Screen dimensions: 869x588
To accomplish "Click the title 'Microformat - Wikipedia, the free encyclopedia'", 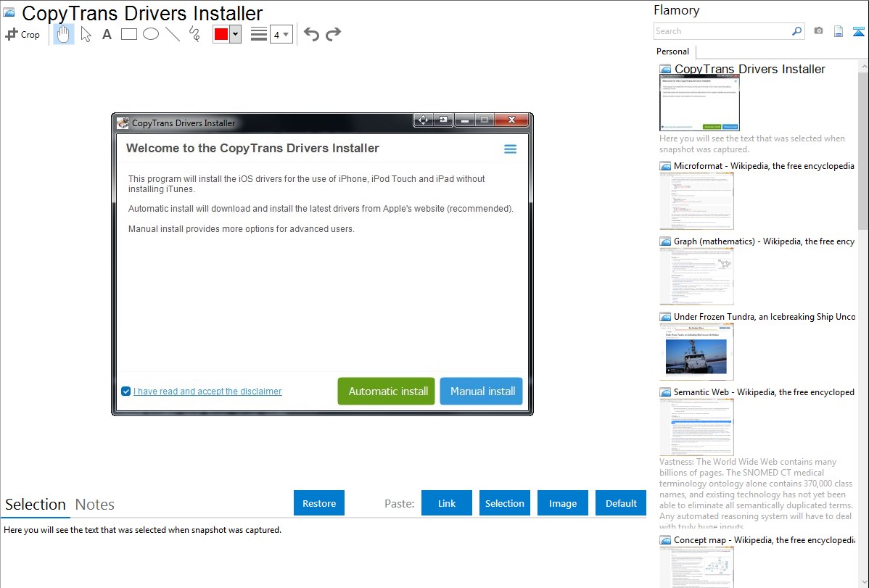I will tap(764, 166).
